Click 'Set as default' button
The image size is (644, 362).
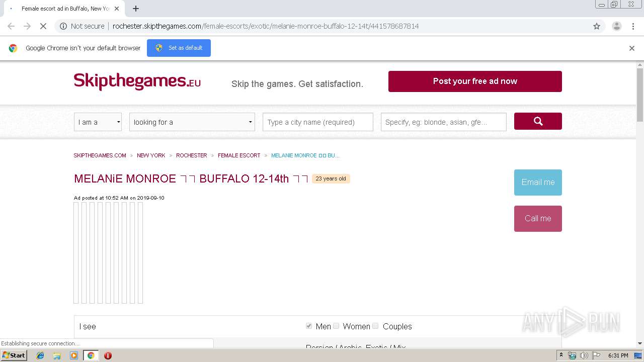[x=179, y=48]
